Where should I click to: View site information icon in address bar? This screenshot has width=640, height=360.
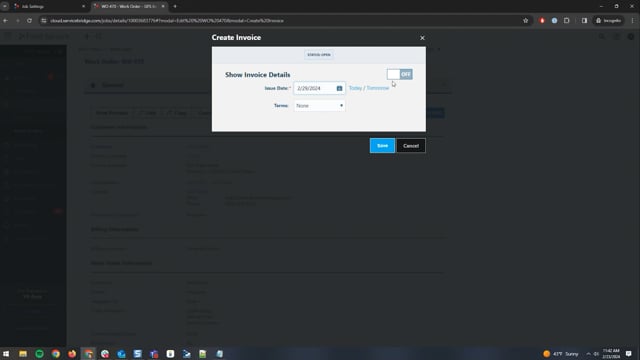[44, 20]
